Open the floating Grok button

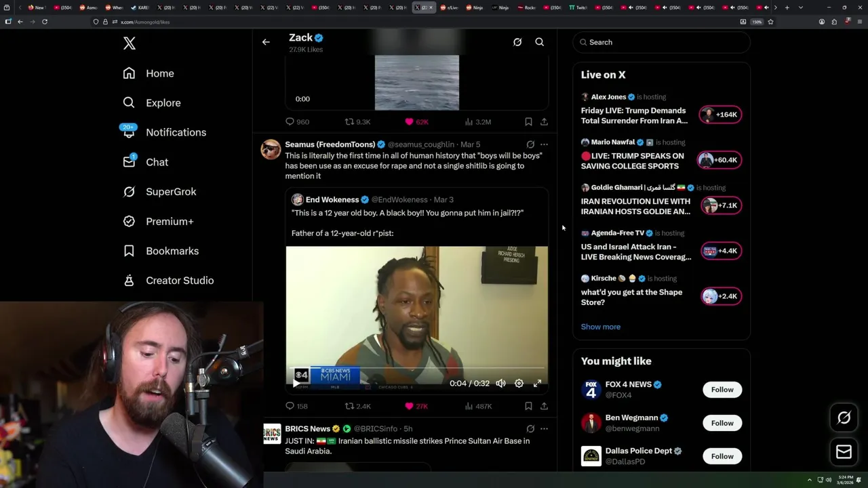pos(844,418)
